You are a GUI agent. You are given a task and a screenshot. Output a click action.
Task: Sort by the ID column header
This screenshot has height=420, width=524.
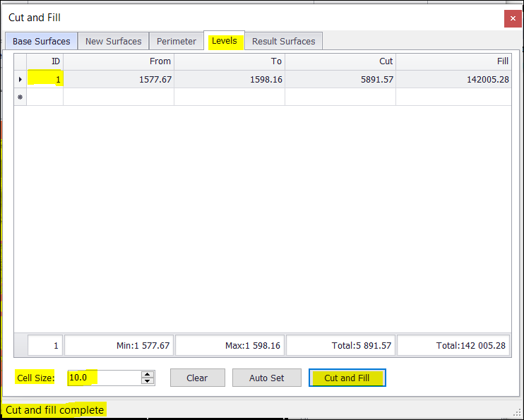pos(45,61)
